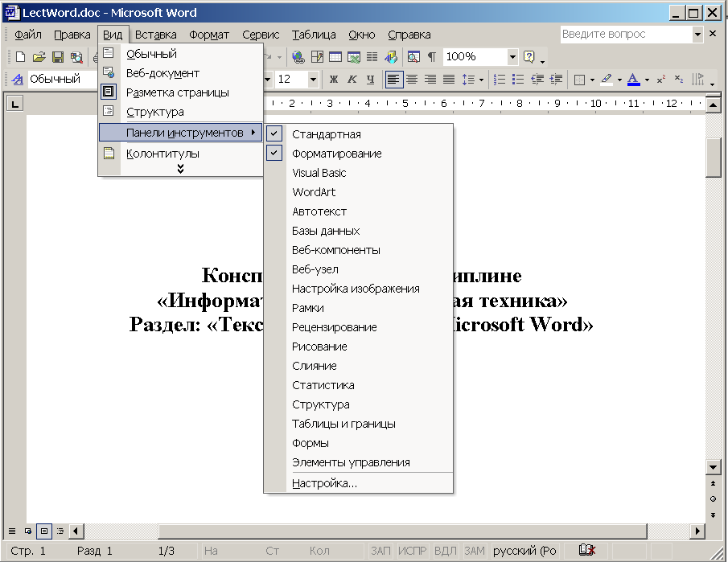Click the horizontal scrollbar thumb
The height and width of the screenshot is (562, 728).
coord(402,531)
